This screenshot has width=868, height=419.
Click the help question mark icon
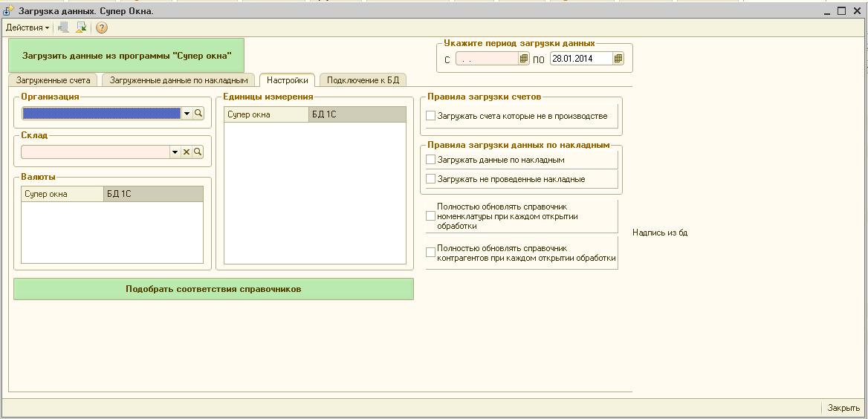click(x=102, y=27)
